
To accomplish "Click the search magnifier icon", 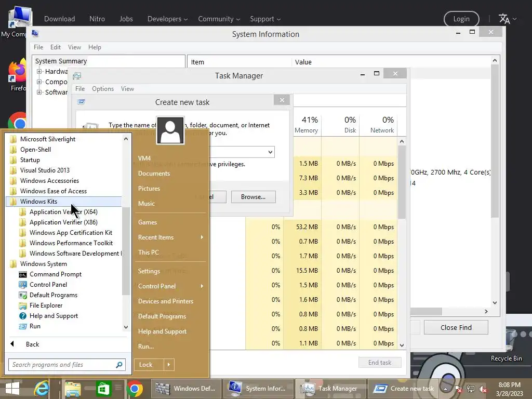I will [x=119, y=365].
